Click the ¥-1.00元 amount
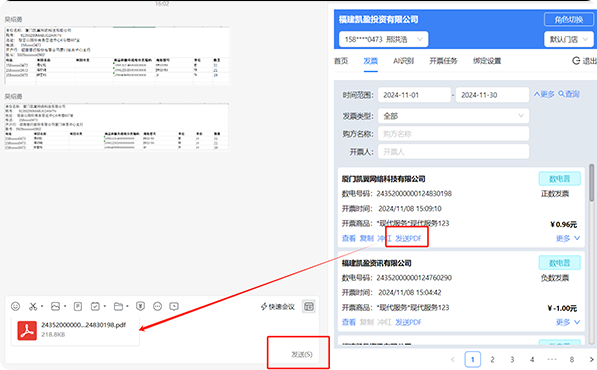Image resolution: width=597 pixels, height=370 pixels. [x=562, y=308]
